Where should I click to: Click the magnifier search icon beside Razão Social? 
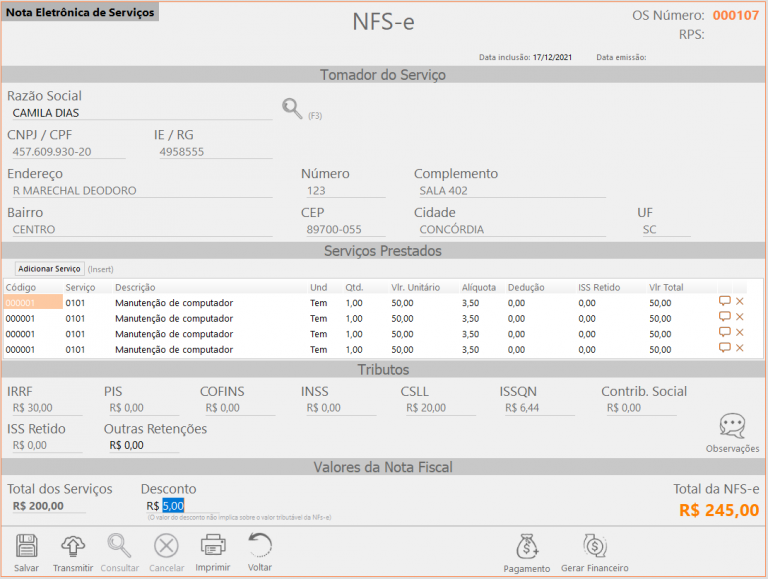(292, 109)
